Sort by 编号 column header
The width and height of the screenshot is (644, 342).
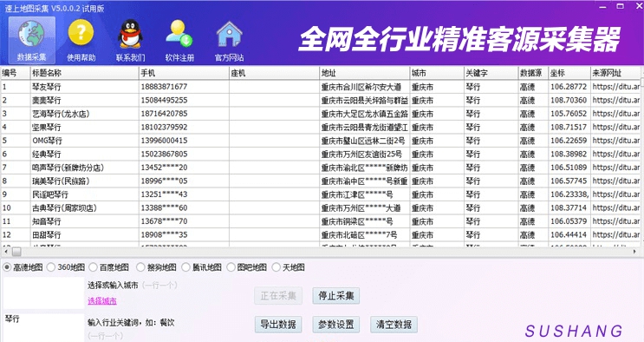16,73
